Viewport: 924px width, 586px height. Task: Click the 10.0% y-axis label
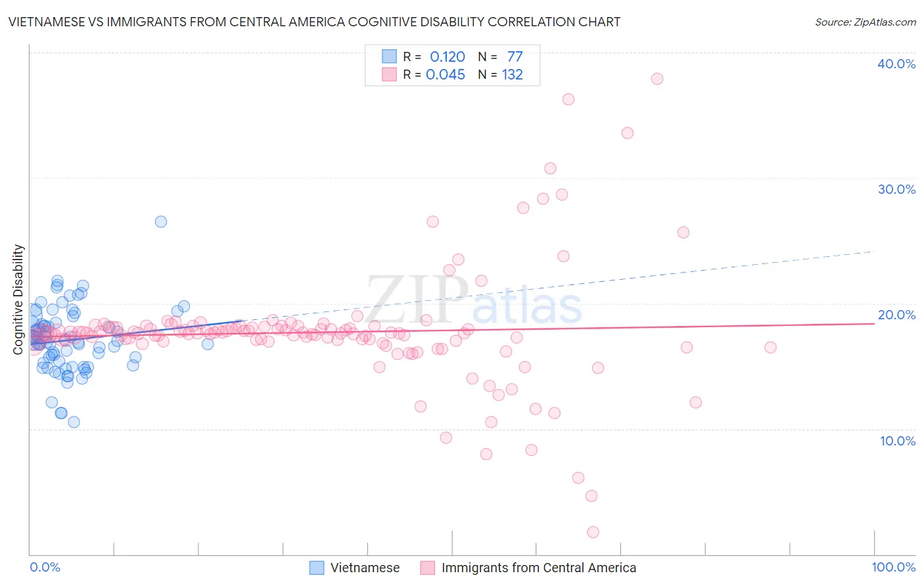coord(898,441)
